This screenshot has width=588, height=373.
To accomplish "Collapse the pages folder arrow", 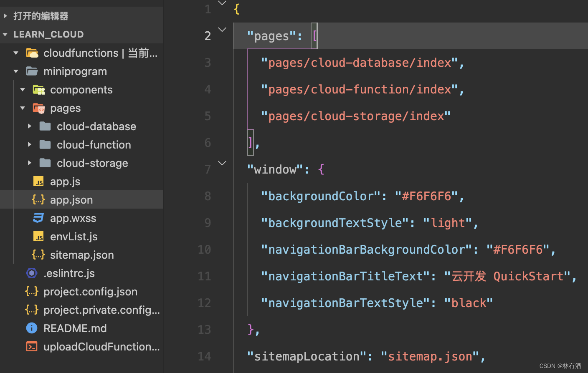I will point(23,108).
